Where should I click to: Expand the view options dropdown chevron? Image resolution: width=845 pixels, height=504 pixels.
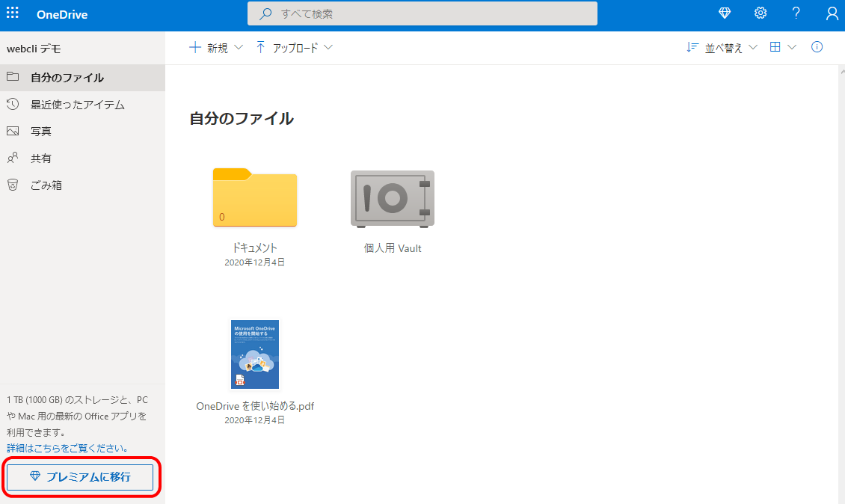[792, 47]
